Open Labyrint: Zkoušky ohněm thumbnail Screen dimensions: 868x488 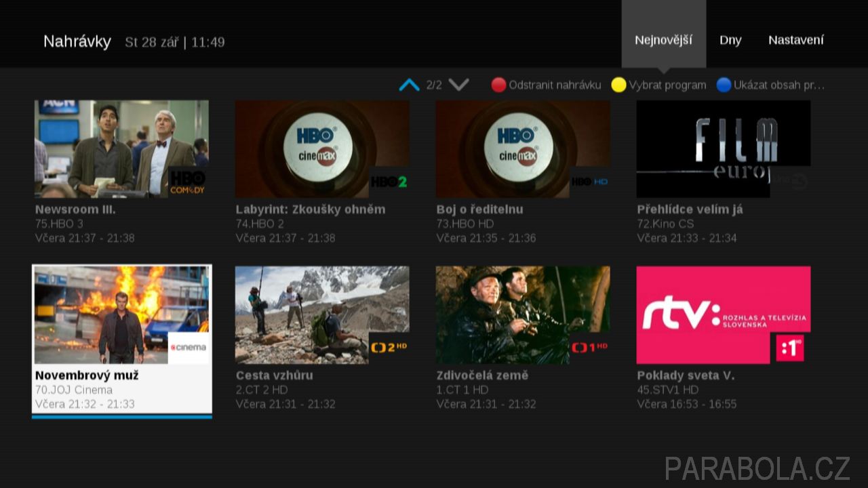322,149
